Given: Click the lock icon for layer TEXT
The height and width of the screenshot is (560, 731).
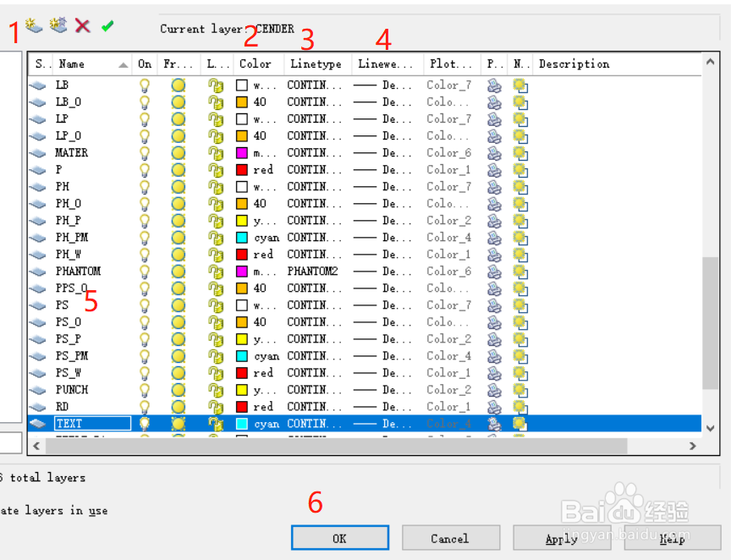Looking at the screenshot, I should pos(216,424).
